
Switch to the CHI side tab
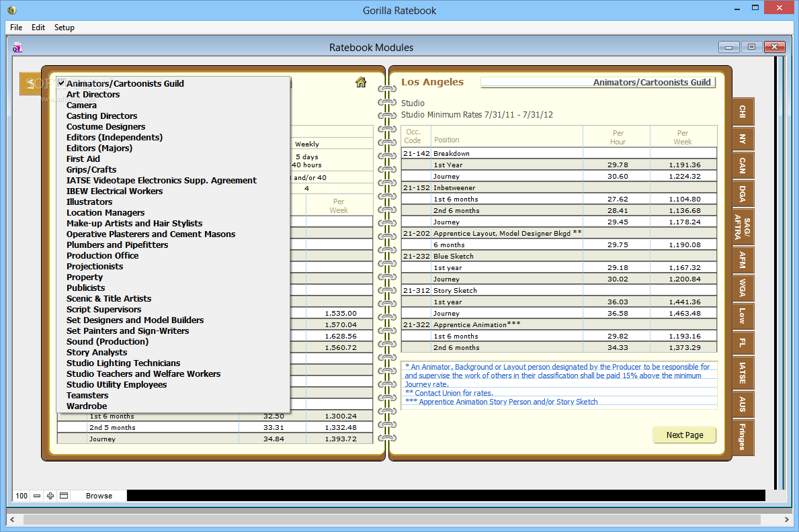(x=743, y=112)
